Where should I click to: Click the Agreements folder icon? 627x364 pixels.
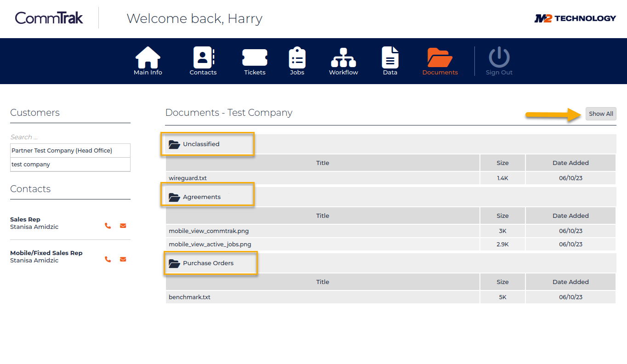[174, 197]
